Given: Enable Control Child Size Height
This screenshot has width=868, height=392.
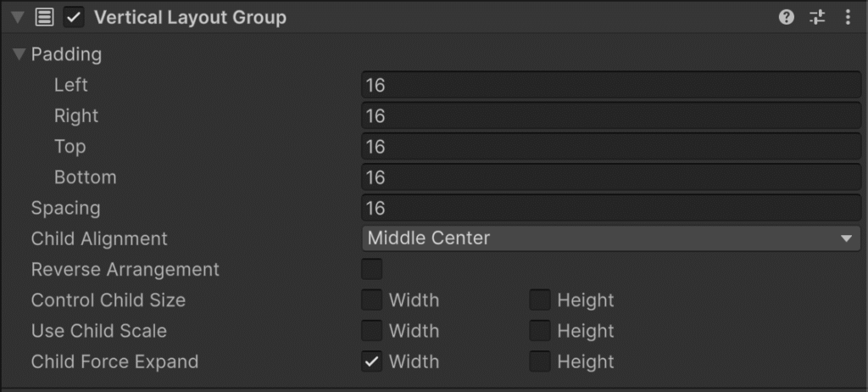Looking at the screenshot, I should (540, 300).
